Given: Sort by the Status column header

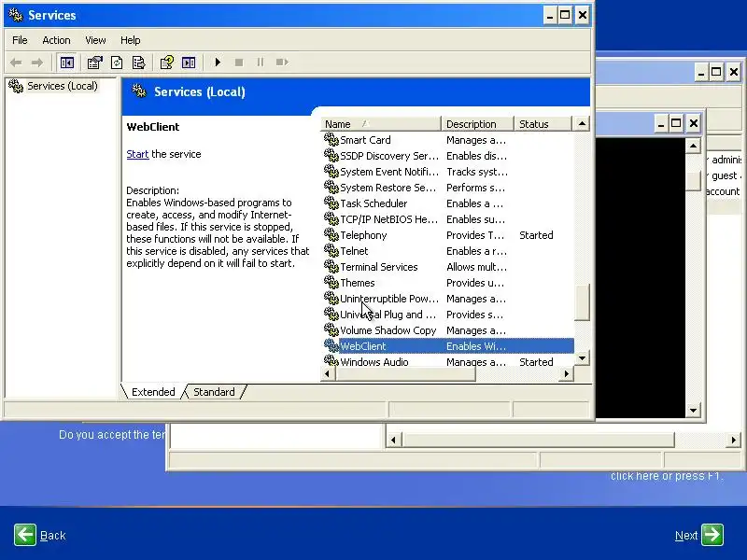Looking at the screenshot, I should coord(543,124).
